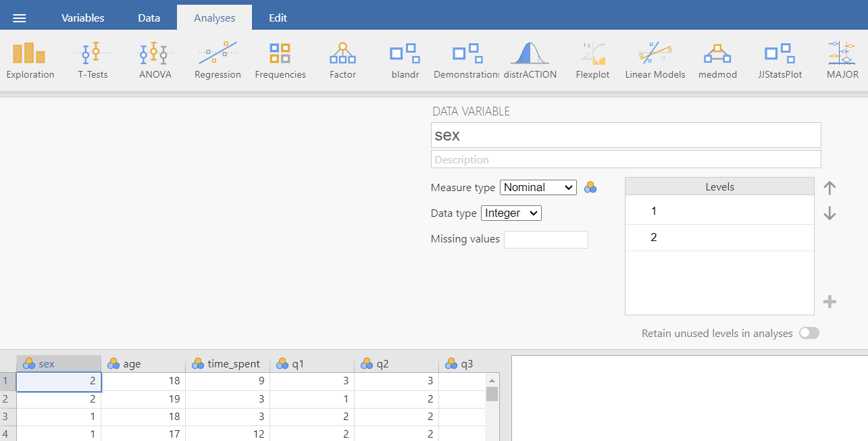The image size is (868, 441).
Task: Open the Factor analysis menu
Action: tap(342, 60)
